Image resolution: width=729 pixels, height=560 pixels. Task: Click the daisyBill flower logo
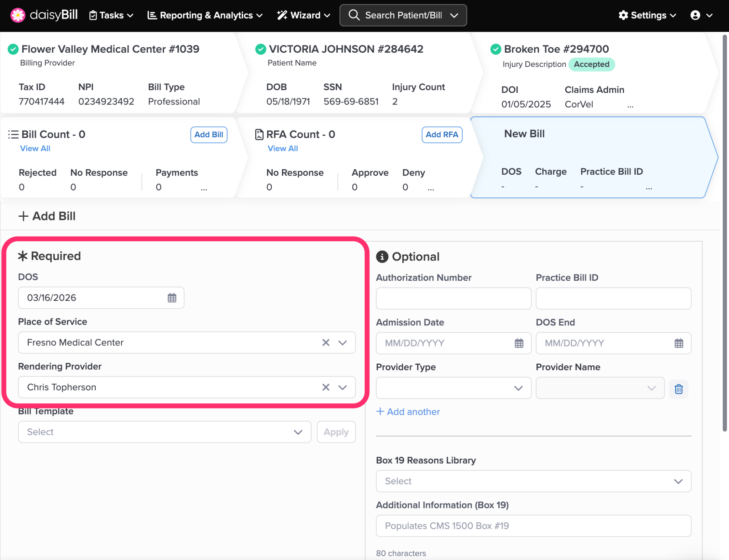pyautogui.click(x=17, y=15)
